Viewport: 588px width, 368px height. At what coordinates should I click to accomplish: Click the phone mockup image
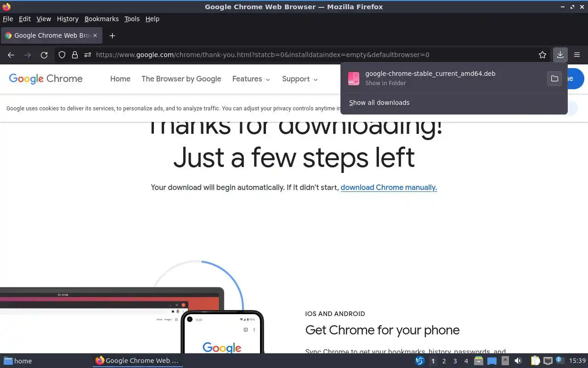point(222,332)
